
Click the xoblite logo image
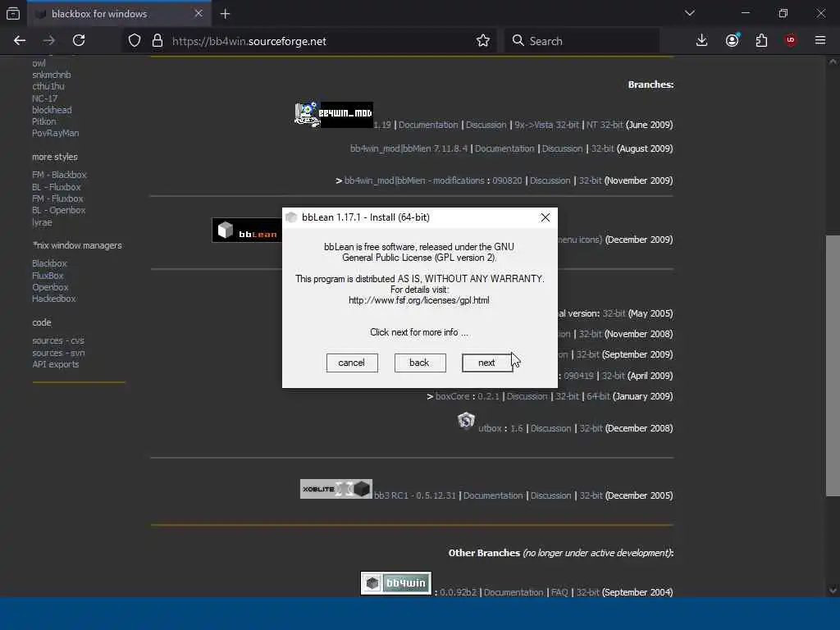pos(336,489)
